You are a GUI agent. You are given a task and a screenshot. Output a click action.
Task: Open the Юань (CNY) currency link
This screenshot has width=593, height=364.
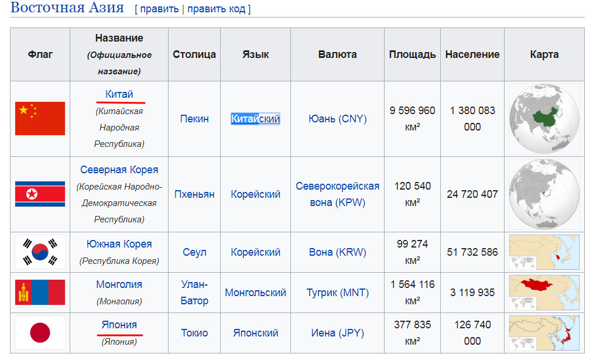coord(337,119)
